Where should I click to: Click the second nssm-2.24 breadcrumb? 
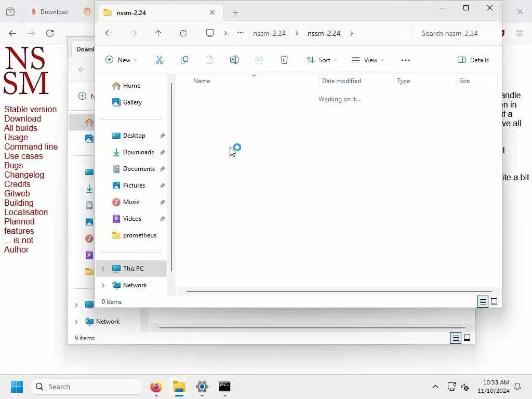pyautogui.click(x=324, y=33)
